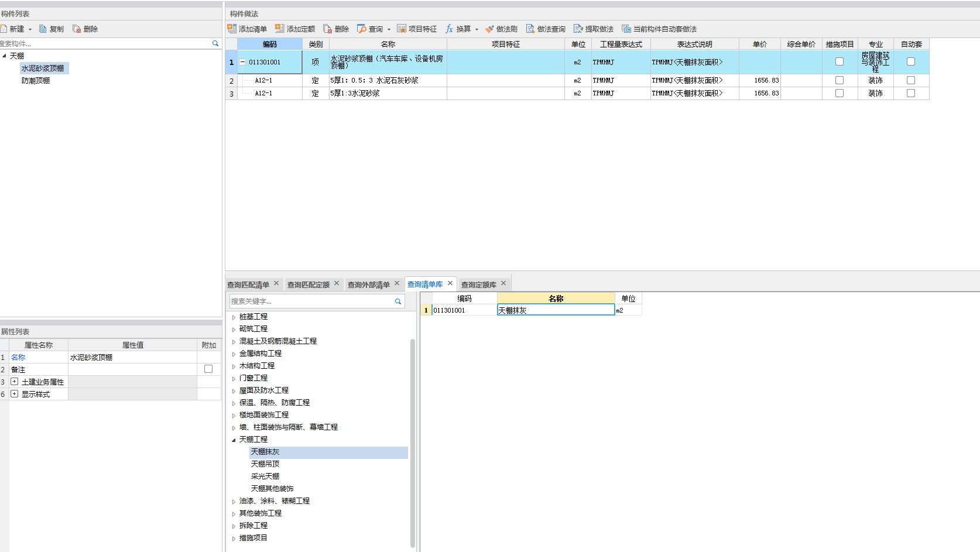
Task: Select 天棚其他装饰 tree item
Action: pos(272,489)
